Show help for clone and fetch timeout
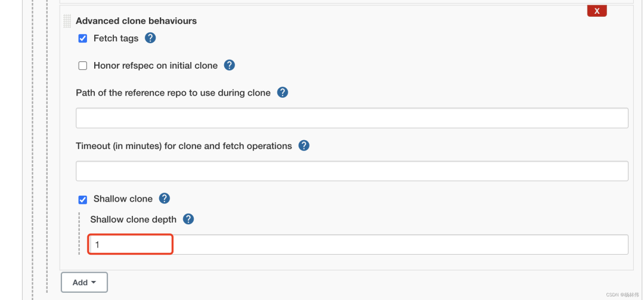The image size is (644, 300). [x=304, y=146]
